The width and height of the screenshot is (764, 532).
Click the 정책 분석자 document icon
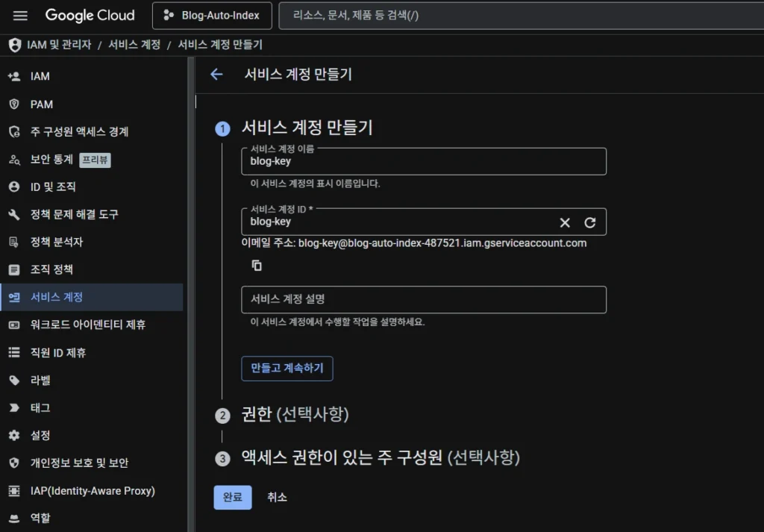coord(14,242)
